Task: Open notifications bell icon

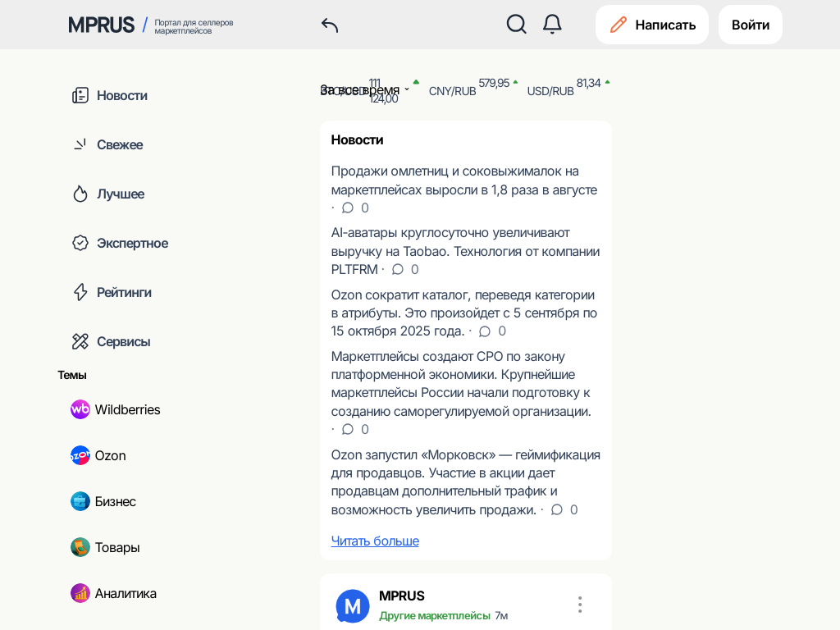Action: pyautogui.click(x=552, y=24)
